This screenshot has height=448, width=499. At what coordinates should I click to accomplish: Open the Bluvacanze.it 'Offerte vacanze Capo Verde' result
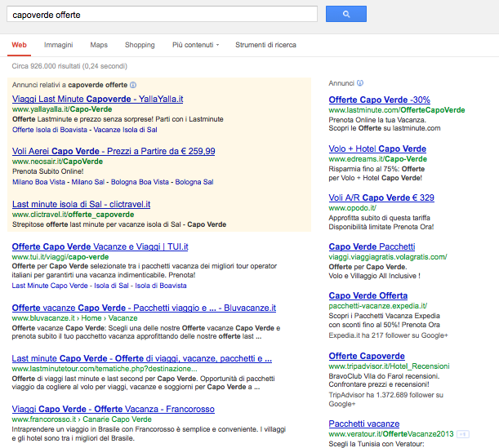click(x=144, y=308)
